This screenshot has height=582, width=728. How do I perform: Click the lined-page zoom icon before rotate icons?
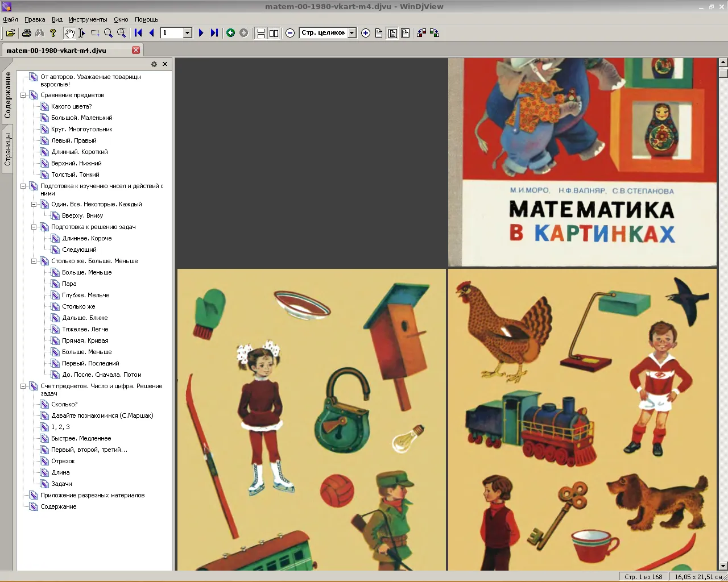(405, 33)
